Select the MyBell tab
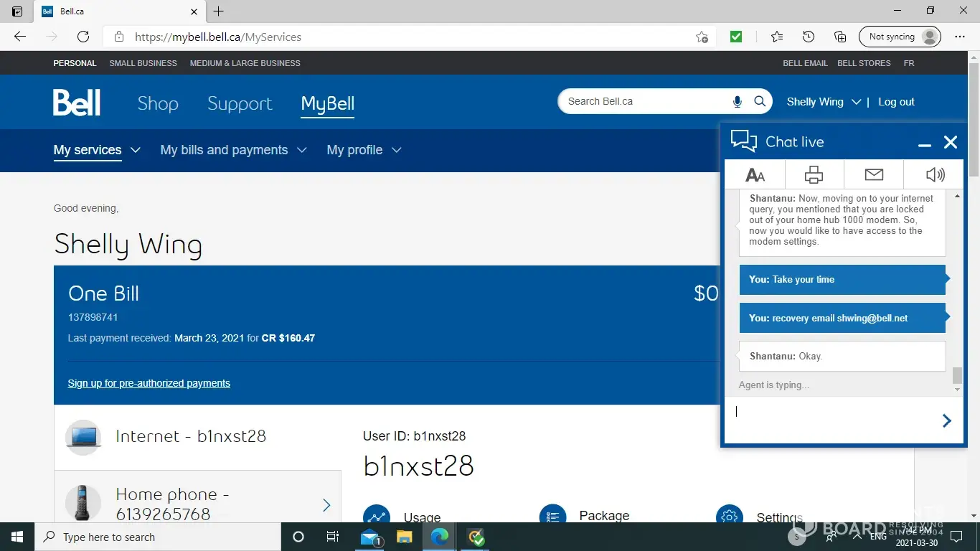 [328, 103]
